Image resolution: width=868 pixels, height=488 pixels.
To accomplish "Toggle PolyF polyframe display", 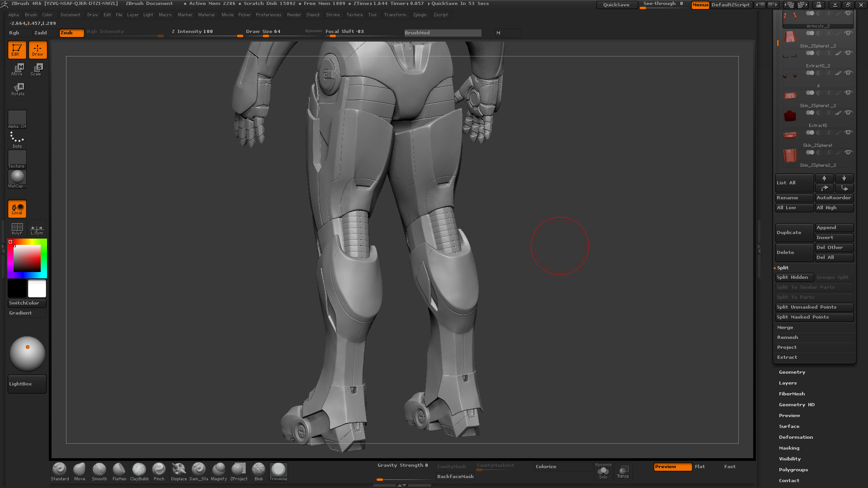I will click(17, 229).
